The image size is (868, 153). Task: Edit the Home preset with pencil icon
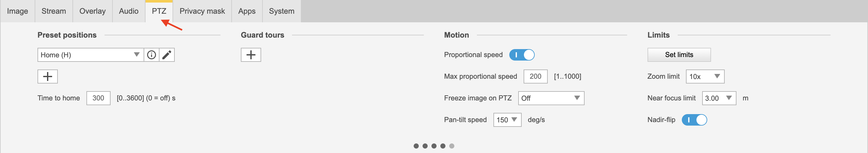pyautogui.click(x=167, y=55)
